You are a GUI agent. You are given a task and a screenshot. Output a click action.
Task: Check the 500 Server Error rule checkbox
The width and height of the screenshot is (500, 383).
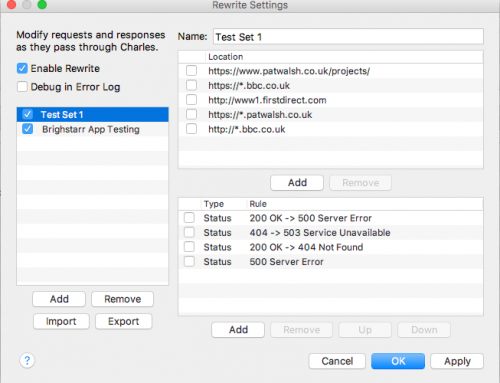(189, 261)
